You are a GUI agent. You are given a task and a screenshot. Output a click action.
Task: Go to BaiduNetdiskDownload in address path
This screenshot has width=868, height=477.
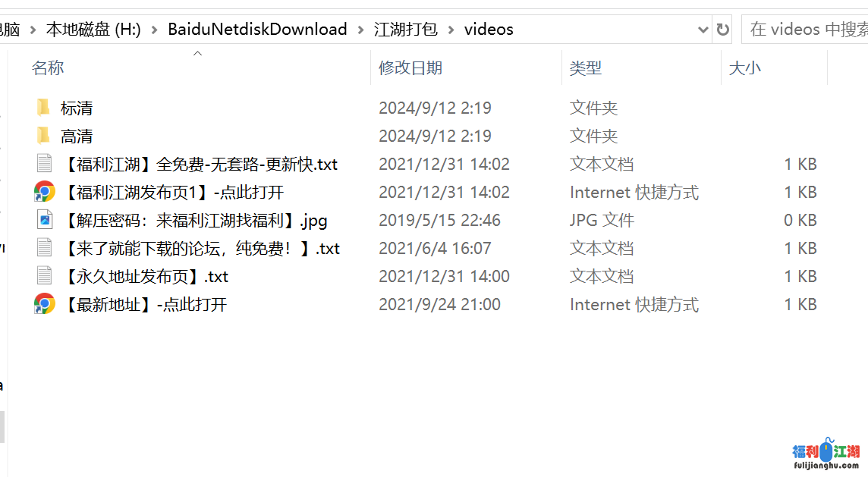[x=257, y=30]
